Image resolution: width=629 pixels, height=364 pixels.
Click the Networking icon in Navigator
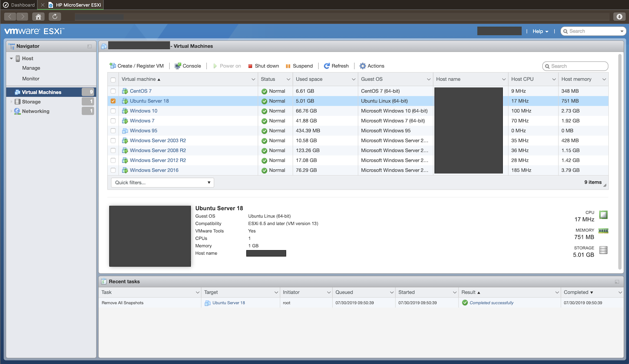click(17, 111)
